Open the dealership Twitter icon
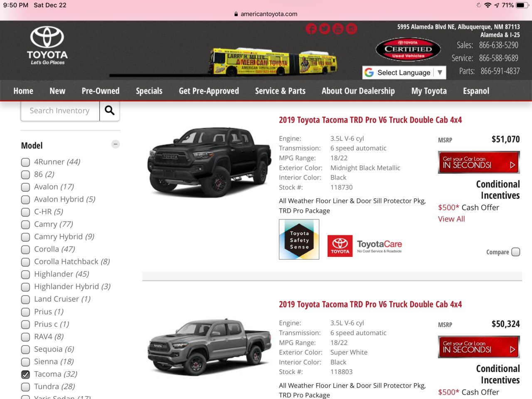This screenshot has width=532, height=399. click(x=325, y=29)
